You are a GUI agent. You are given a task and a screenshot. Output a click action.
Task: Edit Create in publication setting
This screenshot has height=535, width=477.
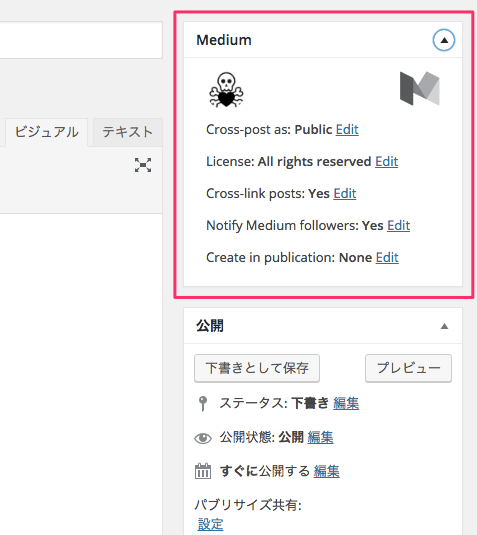pos(387,258)
